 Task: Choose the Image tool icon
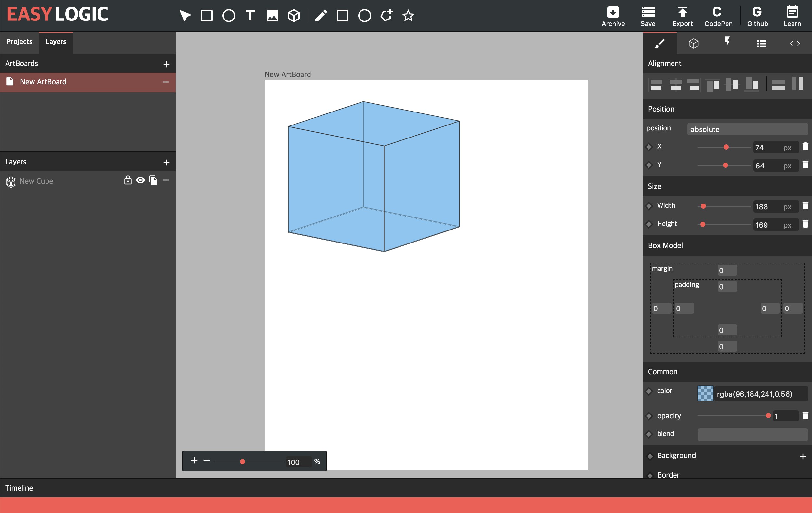click(x=272, y=16)
